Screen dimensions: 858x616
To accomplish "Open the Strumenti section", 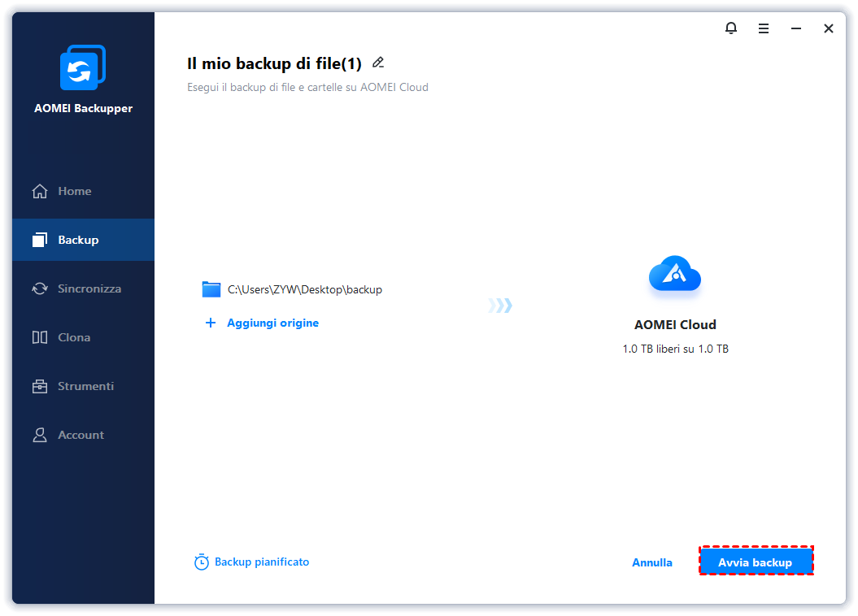I will [86, 386].
